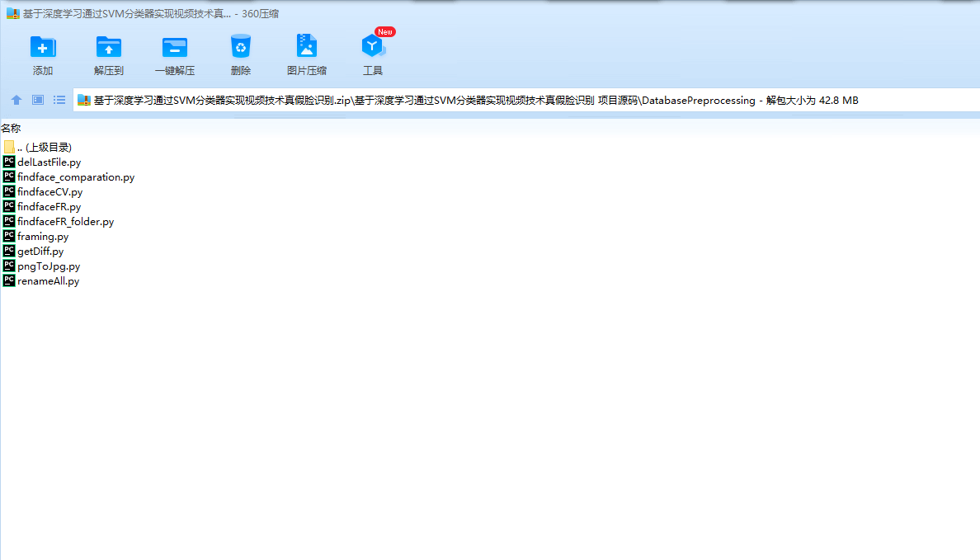Click file icon beside findfaceCV.py
Viewport: 980px width, 560px height.
point(9,192)
